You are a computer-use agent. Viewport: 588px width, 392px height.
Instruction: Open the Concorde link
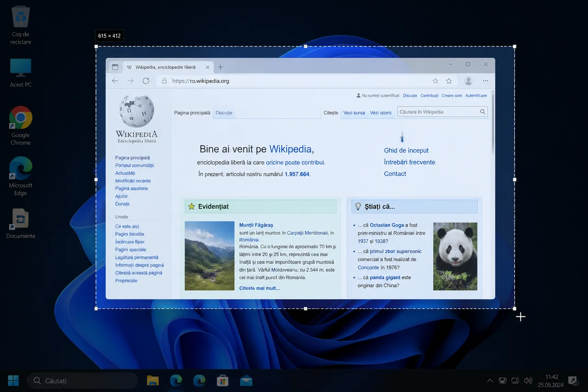(x=368, y=267)
